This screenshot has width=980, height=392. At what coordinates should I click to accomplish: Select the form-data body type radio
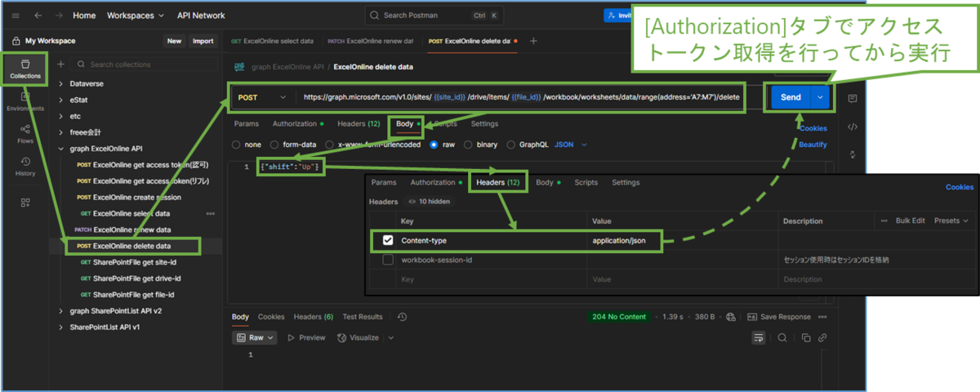point(275,145)
